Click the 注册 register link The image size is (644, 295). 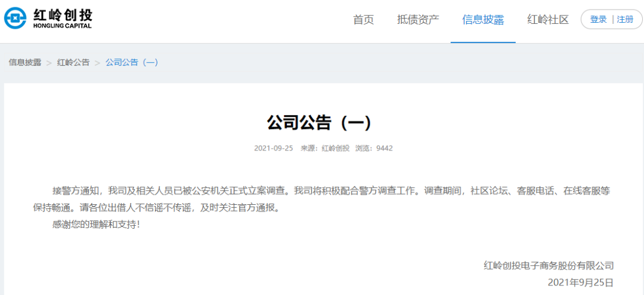point(625,19)
